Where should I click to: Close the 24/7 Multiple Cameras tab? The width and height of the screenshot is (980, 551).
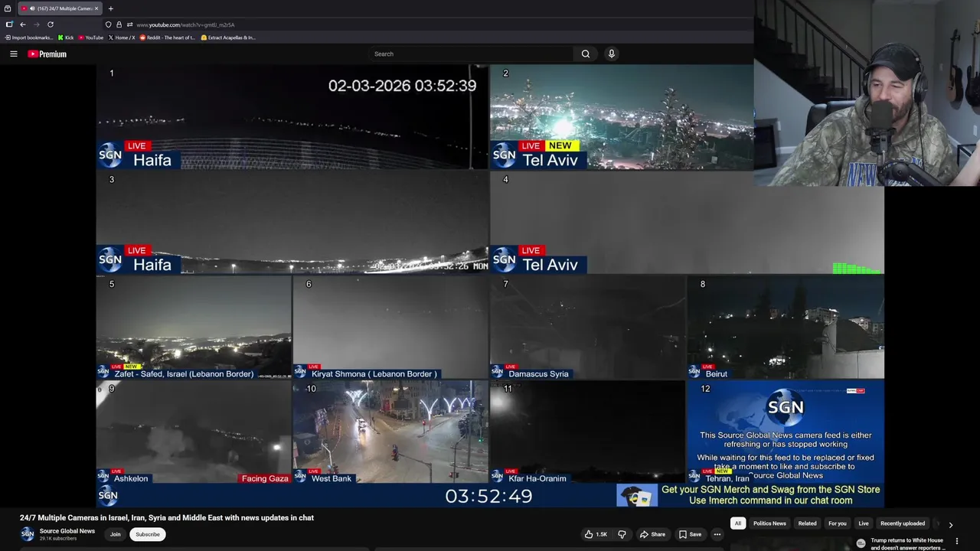tap(96, 8)
